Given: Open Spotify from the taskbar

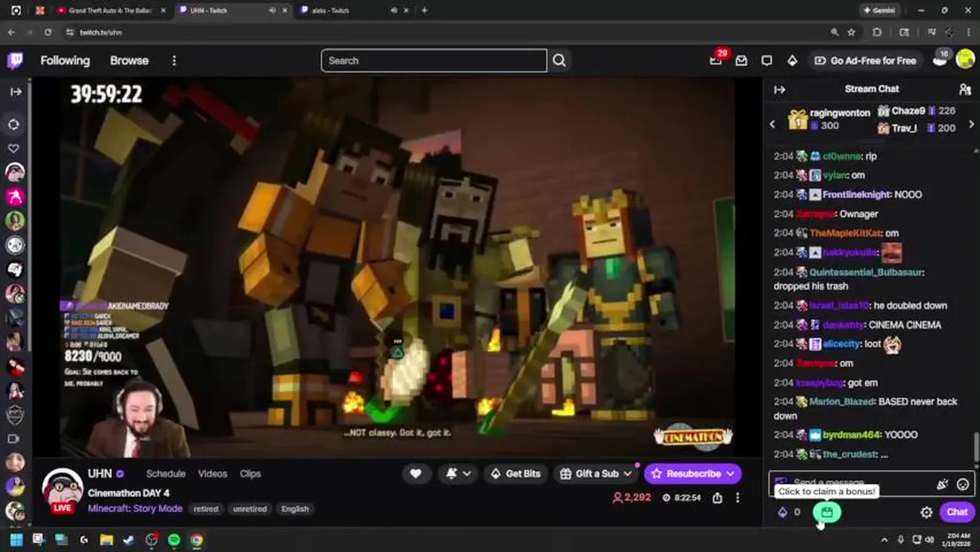Looking at the screenshot, I should coord(174,540).
